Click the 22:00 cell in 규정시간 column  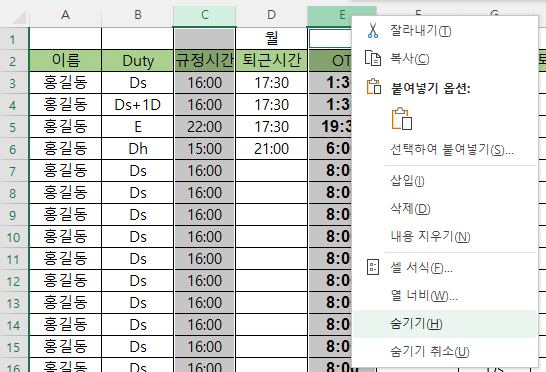(x=205, y=127)
